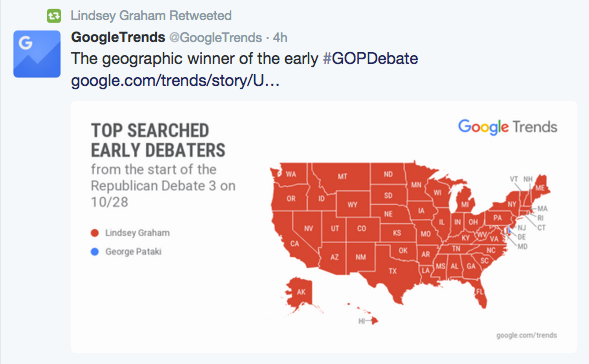The height and width of the screenshot is (364, 589).
Task: Open the #GOPDebate hashtag
Action: [370, 59]
